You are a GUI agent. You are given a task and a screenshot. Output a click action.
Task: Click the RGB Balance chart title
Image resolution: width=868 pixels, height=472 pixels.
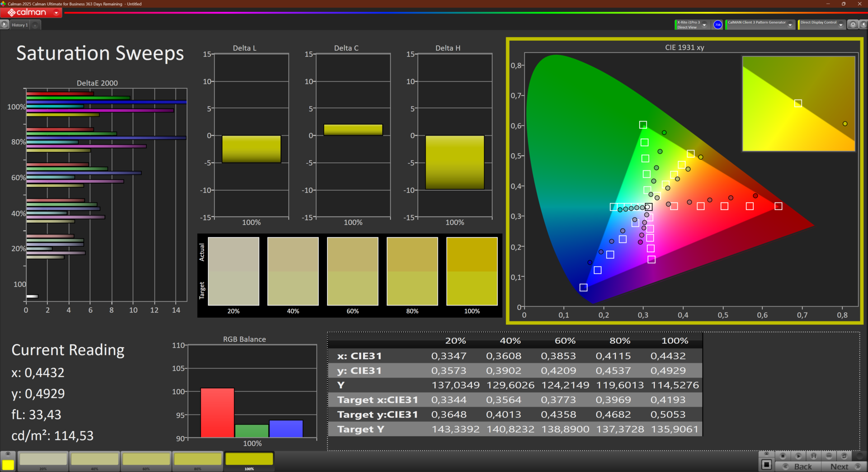point(245,339)
